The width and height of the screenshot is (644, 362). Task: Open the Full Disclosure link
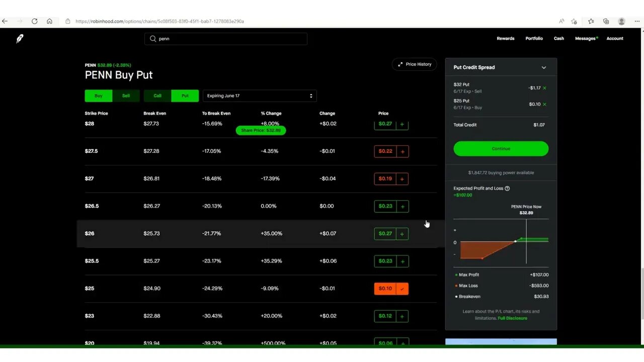coord(513,318)
